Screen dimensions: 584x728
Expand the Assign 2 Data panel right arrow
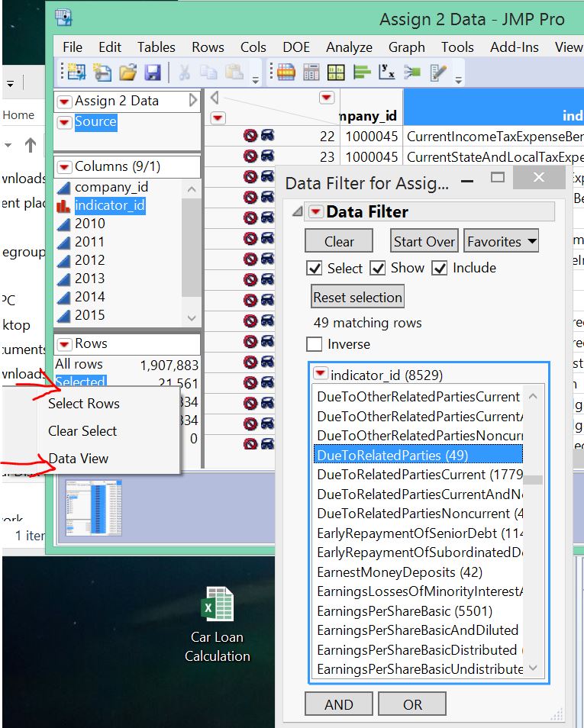(193, 100)
